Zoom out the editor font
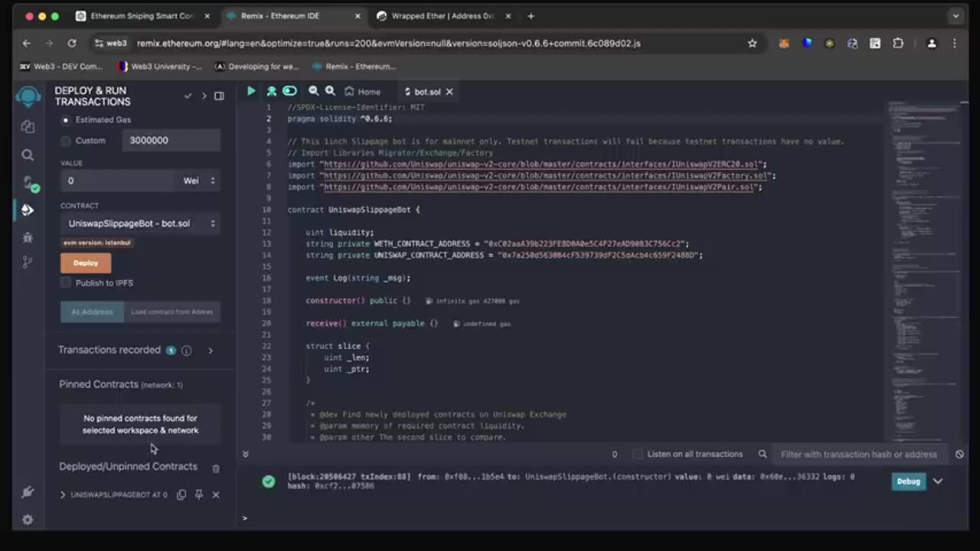 313,91
